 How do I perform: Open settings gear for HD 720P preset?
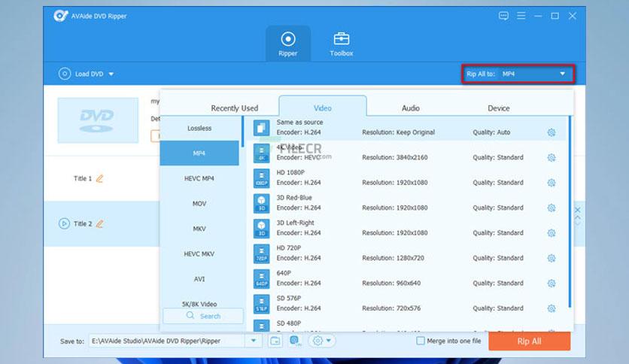[x=552, y=258]
